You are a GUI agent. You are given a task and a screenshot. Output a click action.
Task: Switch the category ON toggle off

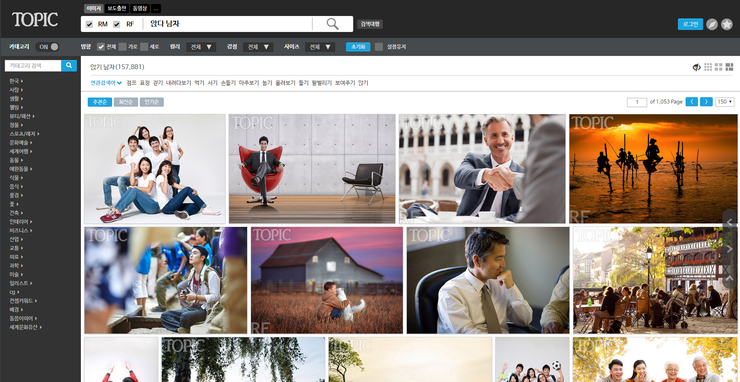click(x=48, y=47)
